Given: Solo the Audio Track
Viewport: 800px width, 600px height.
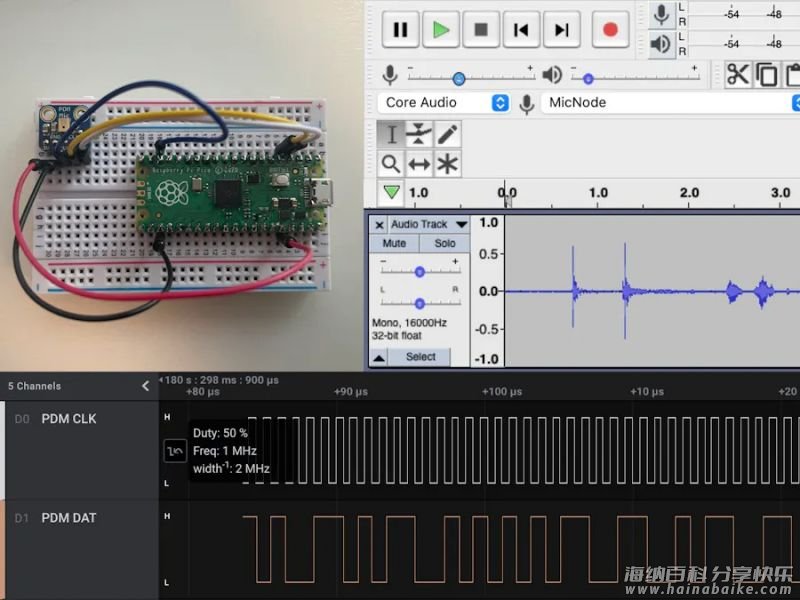Looking at the screenshot, I should click(x=445, y=243).
